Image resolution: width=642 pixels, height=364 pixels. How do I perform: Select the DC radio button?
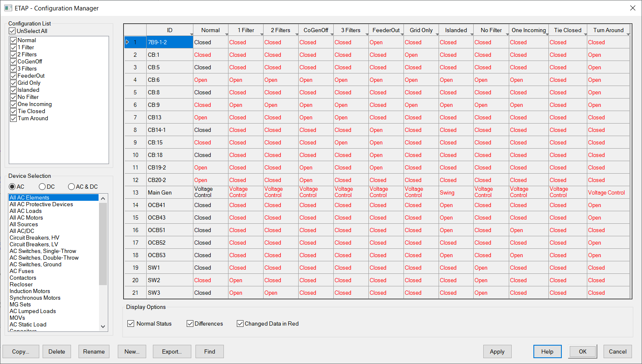[42, 187]
